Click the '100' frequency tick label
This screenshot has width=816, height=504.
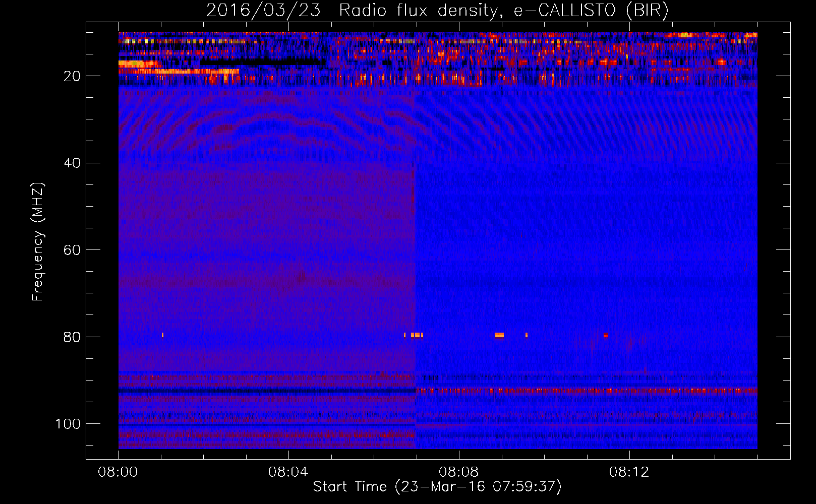68,424
